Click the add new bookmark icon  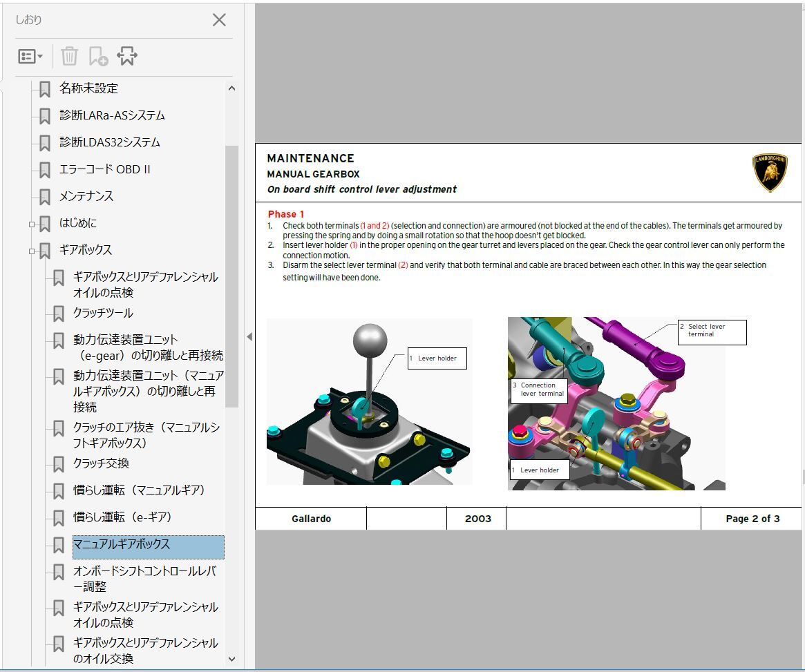click(98, 56)
